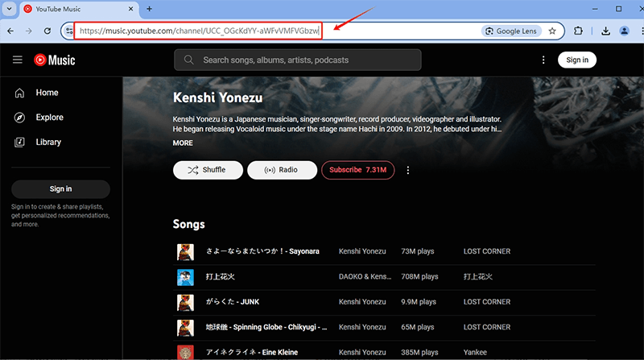Open LOST CORNER album in Sayonara row
The height and width of the screenshot is (360, 644).
point(487,251)
